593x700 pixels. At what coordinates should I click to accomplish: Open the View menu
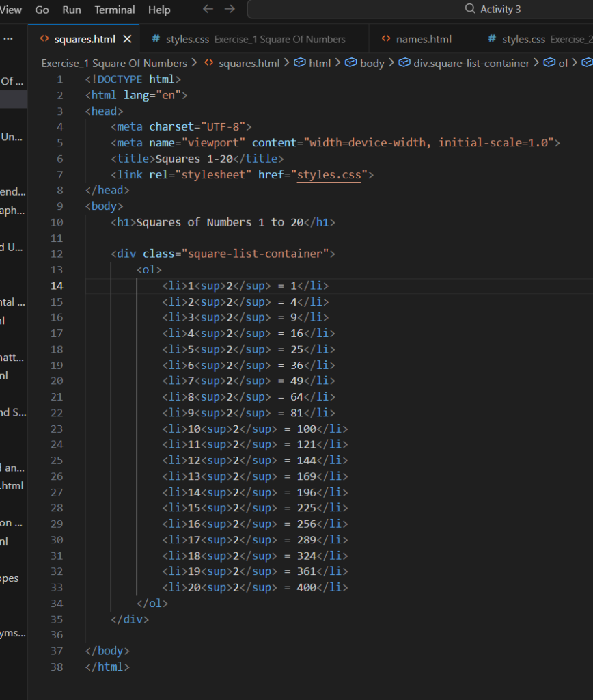coord(11,10)
